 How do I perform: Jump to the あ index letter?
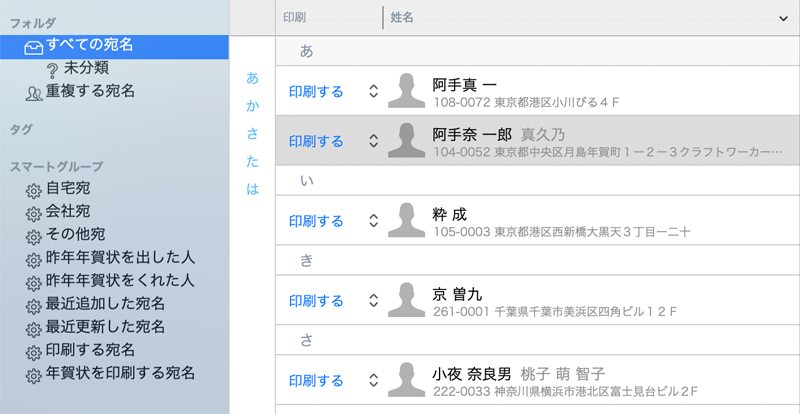coord(253,78)
